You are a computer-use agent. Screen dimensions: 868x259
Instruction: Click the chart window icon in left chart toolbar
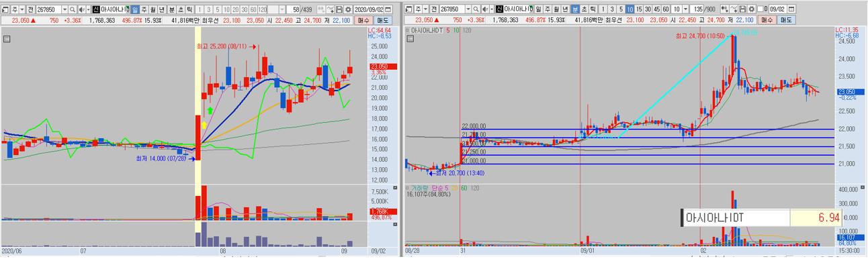pyautogui.click(x=5, y=9)
